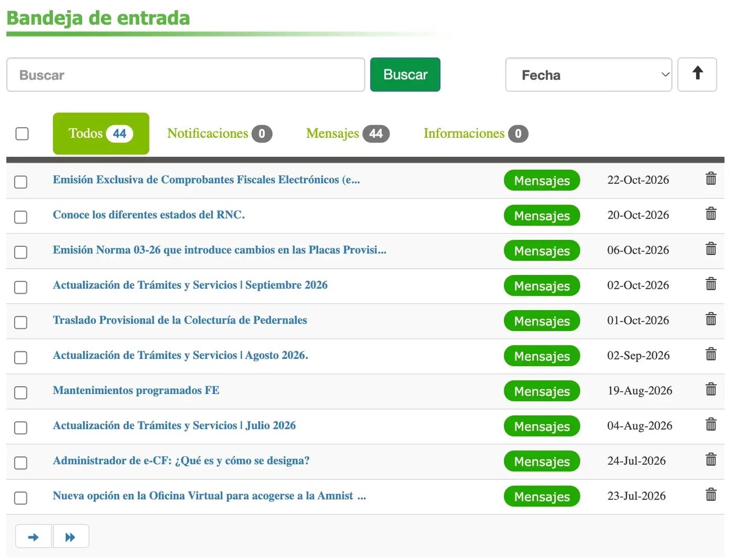Open the Mensajes tab

tap(348, 134)
